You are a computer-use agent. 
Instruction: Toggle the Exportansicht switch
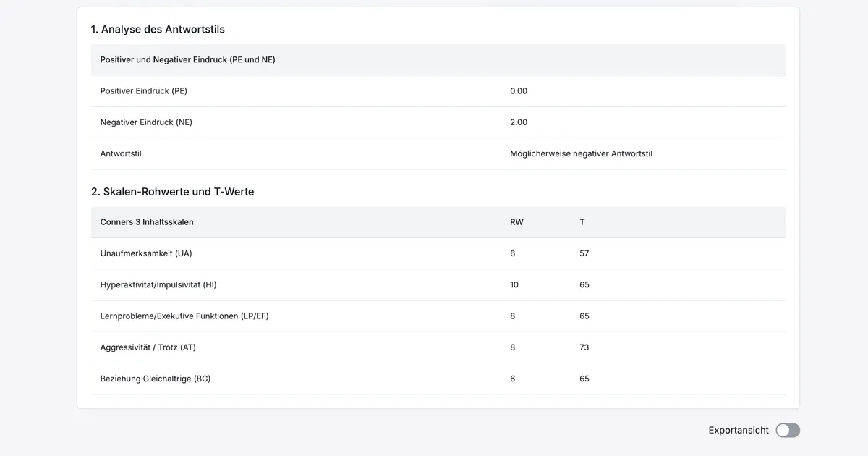(788, 431)
